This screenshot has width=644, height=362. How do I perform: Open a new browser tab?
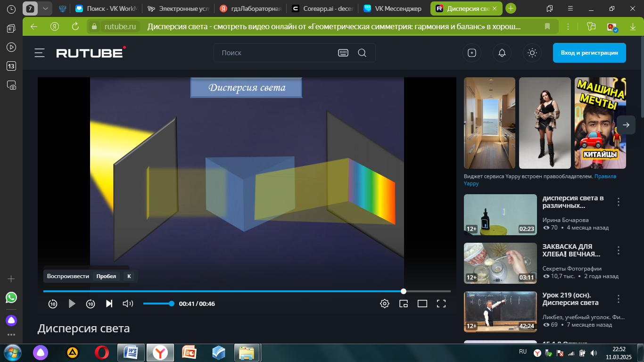coord(511,8)
